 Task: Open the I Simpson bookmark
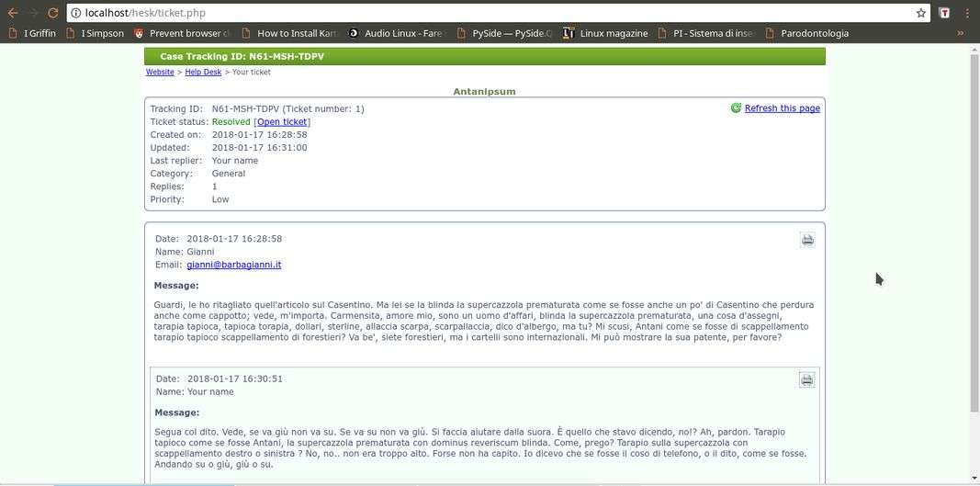pos(95,33)
